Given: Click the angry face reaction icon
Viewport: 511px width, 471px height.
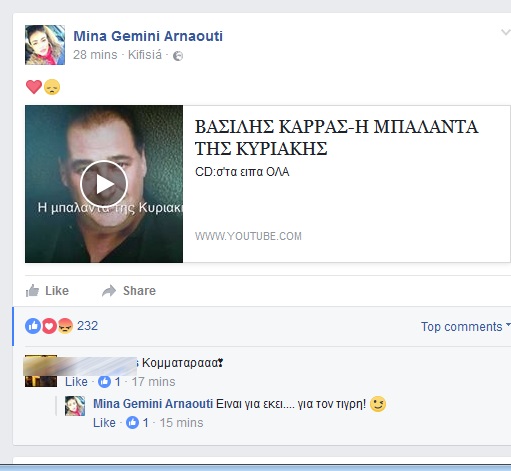Looking at the screenshot, I should click(65, 326).
